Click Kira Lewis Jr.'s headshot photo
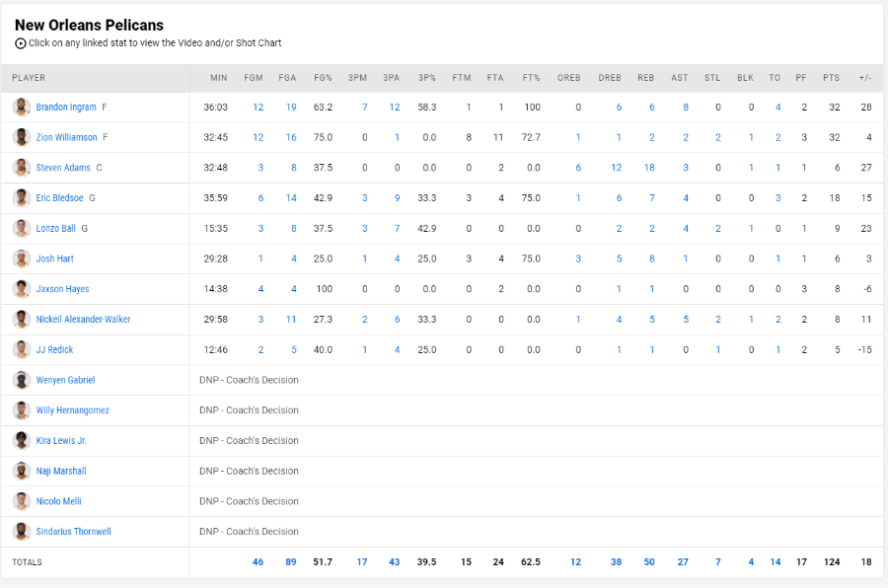Viewport: 888px width, 588px height. [22, 440]
